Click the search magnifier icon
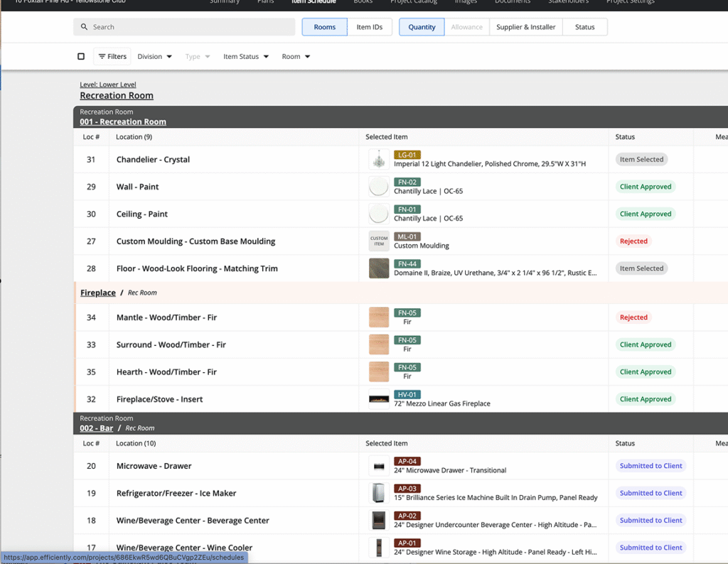728x564 pixels. pos(84,27)
